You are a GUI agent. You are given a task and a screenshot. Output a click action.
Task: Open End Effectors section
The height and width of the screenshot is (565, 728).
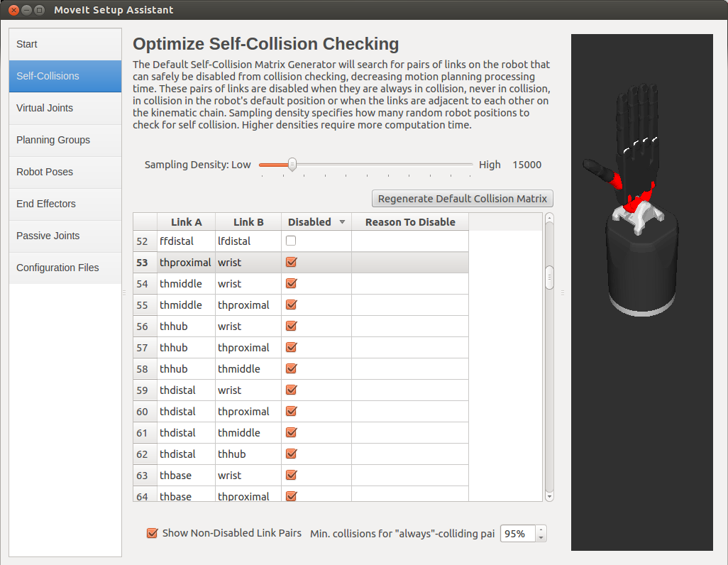pos(65,204)
